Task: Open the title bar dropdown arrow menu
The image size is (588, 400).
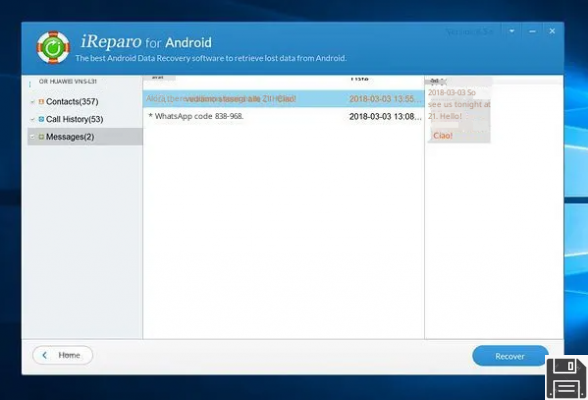Action: pyautogui.click(x=512, y=31)
